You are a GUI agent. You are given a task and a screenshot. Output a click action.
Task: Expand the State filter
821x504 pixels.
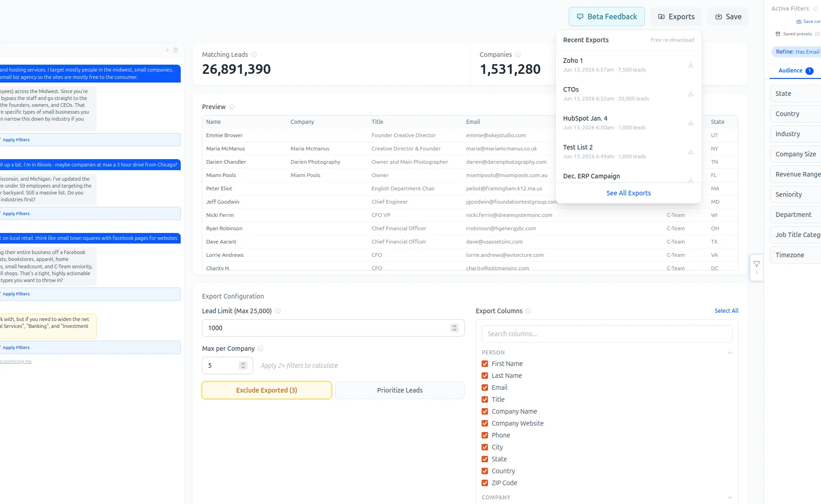pos(795,94)
